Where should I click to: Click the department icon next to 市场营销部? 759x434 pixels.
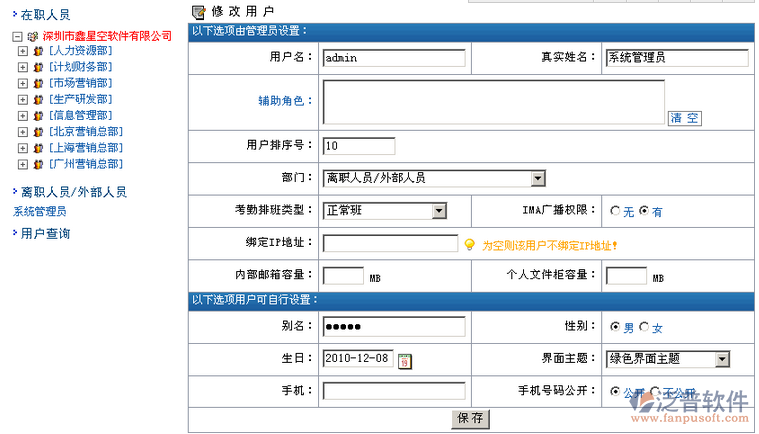tap(38, 84)
